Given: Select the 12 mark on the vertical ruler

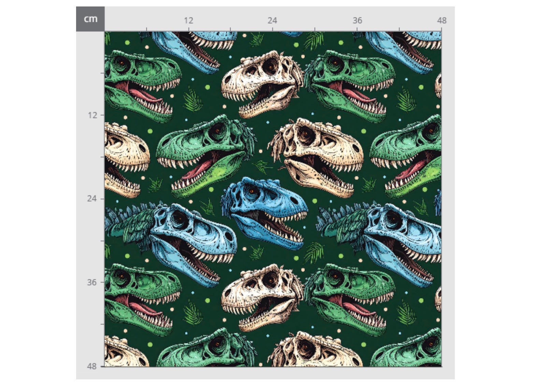Looking at the screenshot, I should click(92, 115).
